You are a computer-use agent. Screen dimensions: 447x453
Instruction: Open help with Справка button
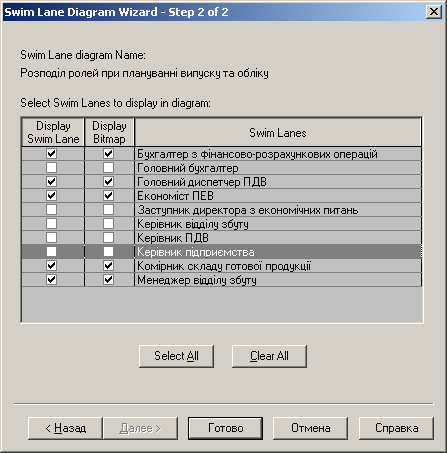[x=396, y=428]
